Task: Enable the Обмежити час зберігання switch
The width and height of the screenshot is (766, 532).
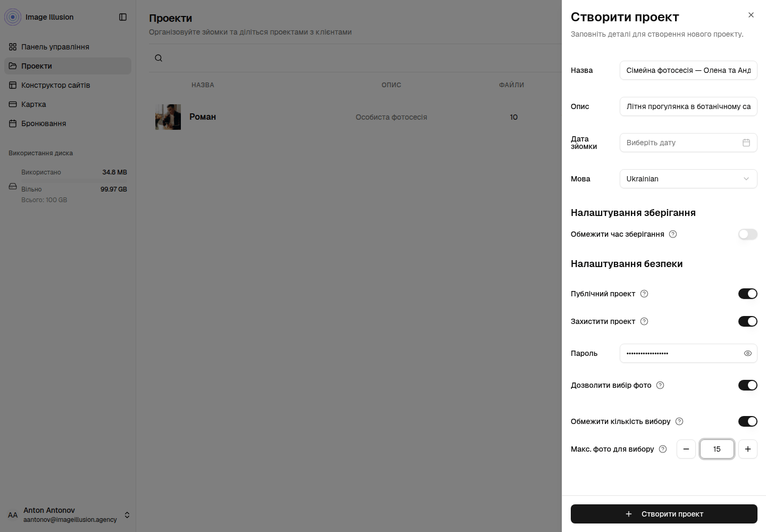Action: click(748, 234)
